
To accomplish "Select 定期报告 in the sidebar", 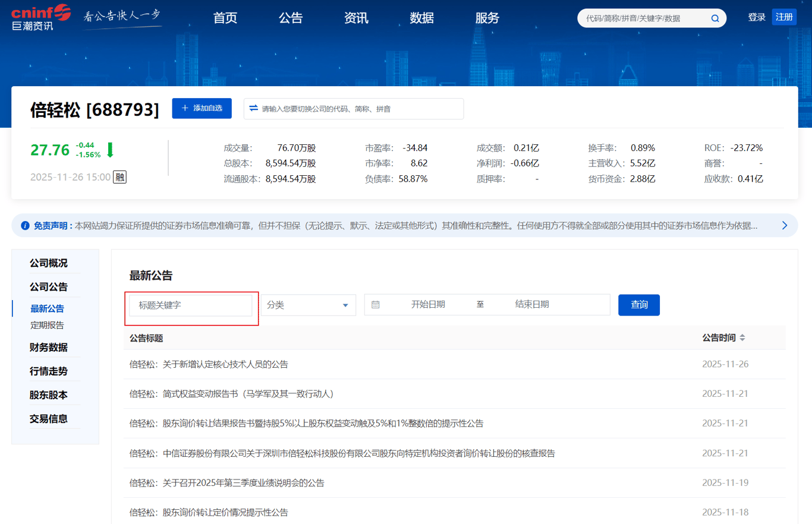I will point(47,326).
